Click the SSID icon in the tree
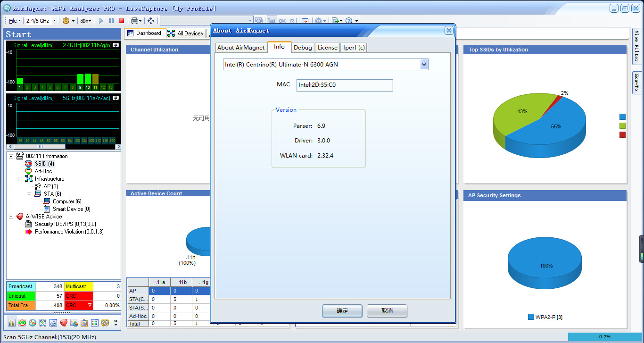 point(29,164)
